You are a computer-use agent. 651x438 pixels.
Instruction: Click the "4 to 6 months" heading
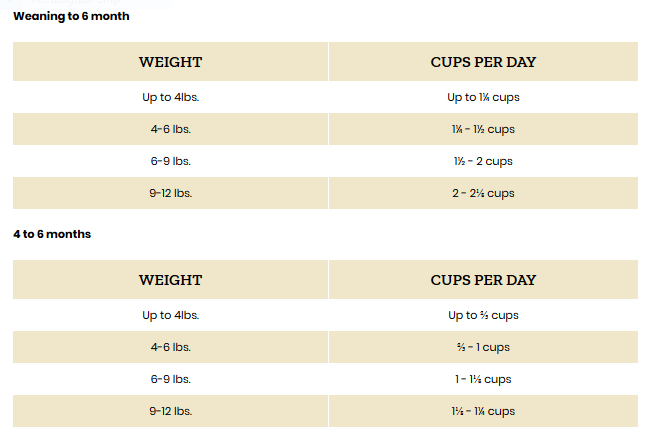tap(52, 234)
